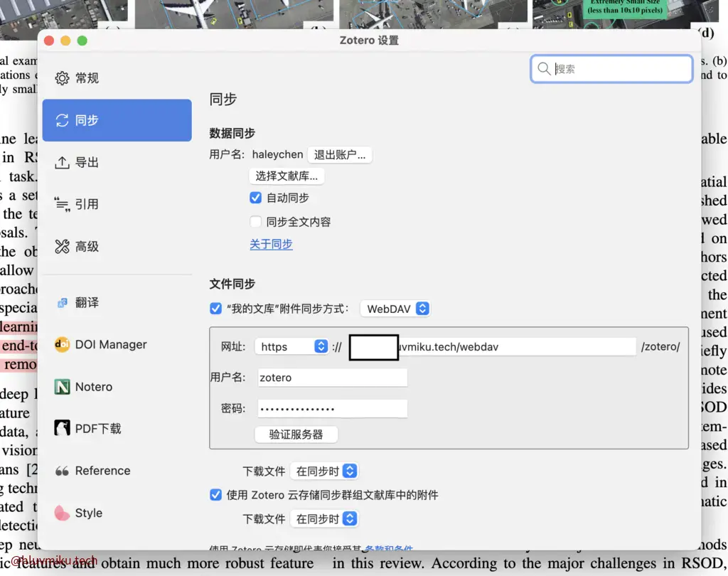Enable the 同步全文内容 checkbox
The height and width of the screenshot is (576, 728).
click(255, 222)
